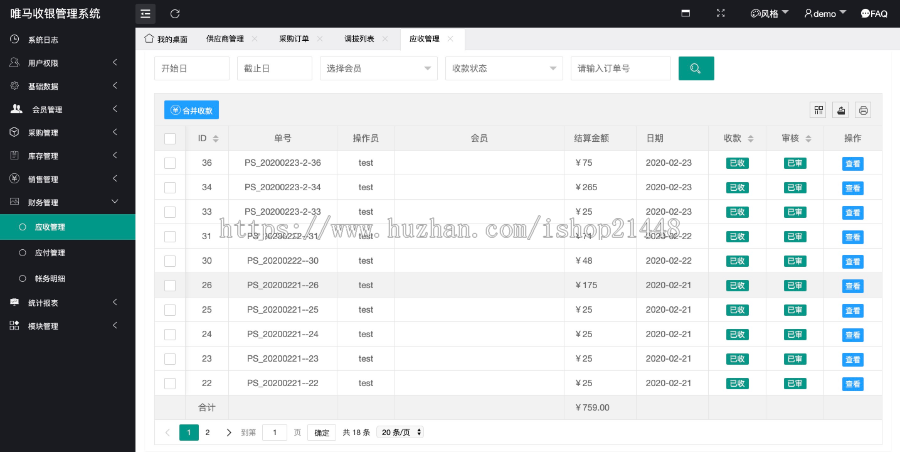This screenshot has width=900, height=452.
Task: Check the row with ID 30
Action: click(170, 261)
